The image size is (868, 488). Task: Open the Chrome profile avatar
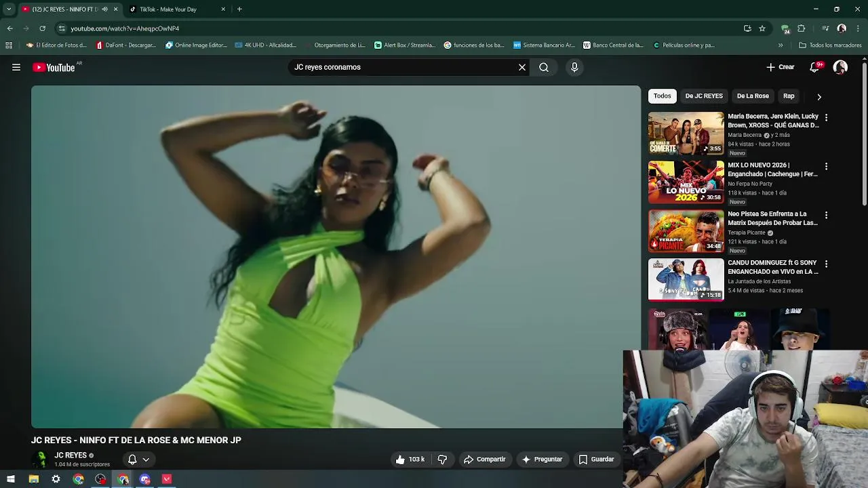(842, 28)
